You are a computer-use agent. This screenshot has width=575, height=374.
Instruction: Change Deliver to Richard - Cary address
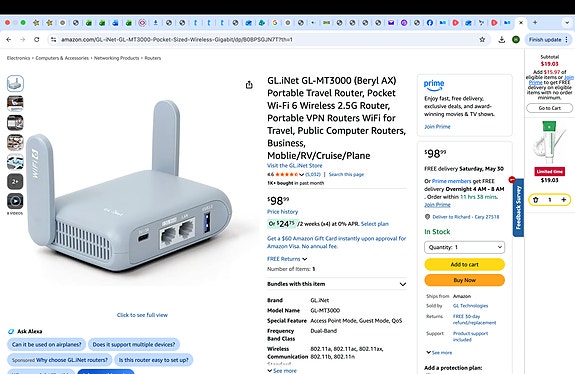(x=466, y=217)
